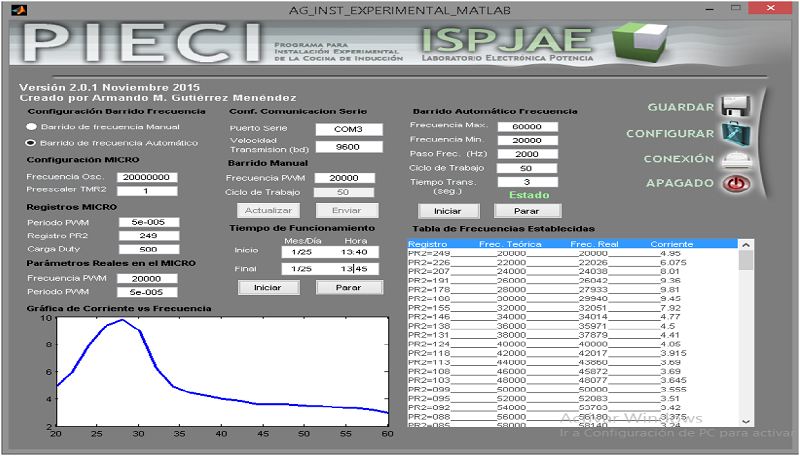Click the Puerto Serie COM3 field
The height and width of the screenshot is (456, 800).
(x=349, y=129)
